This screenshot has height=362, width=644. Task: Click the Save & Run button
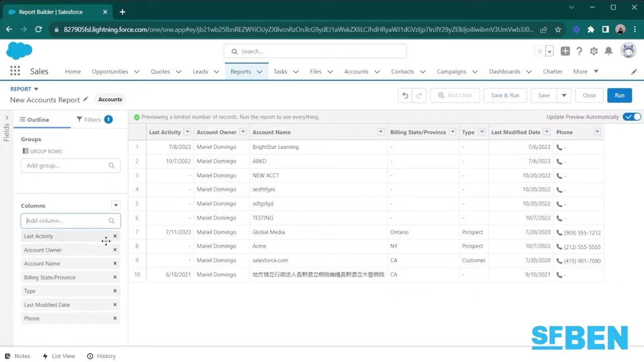pyautogui.click(x=505, y=96)
